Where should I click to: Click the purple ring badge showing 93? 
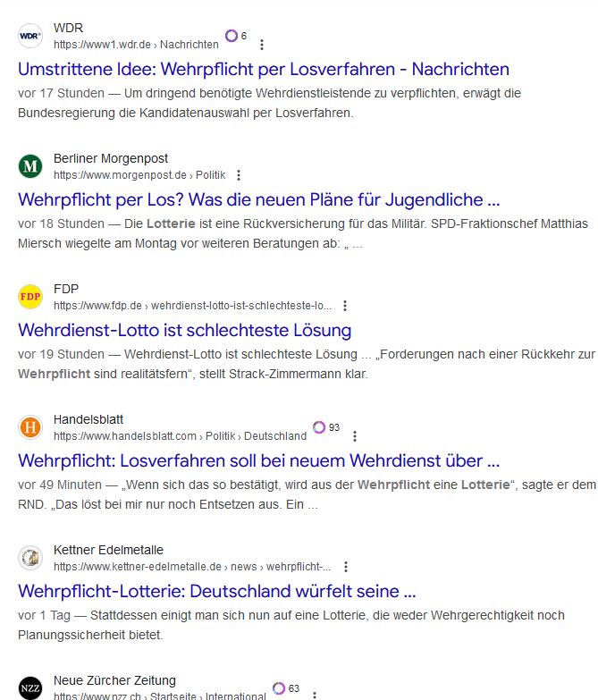click(319, 427)
